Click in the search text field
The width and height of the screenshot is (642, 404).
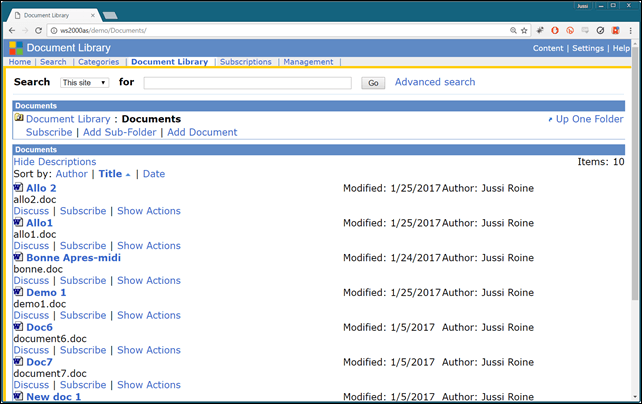[247, 83]
